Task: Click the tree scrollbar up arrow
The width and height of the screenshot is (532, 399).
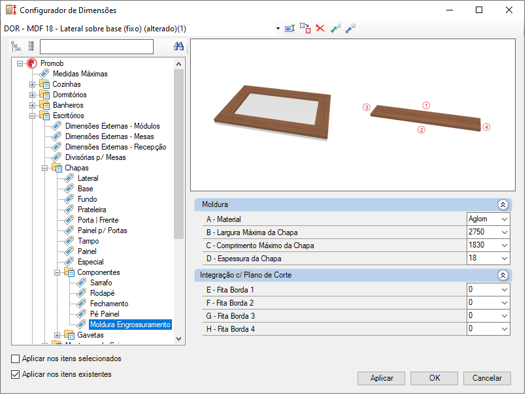Action: tap(179, 64)
